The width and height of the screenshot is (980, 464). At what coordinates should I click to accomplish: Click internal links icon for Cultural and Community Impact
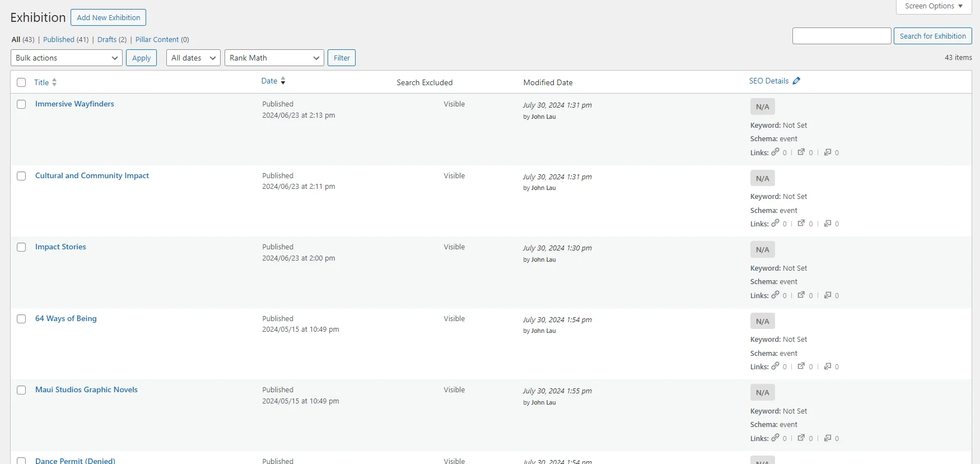point(775,223)
